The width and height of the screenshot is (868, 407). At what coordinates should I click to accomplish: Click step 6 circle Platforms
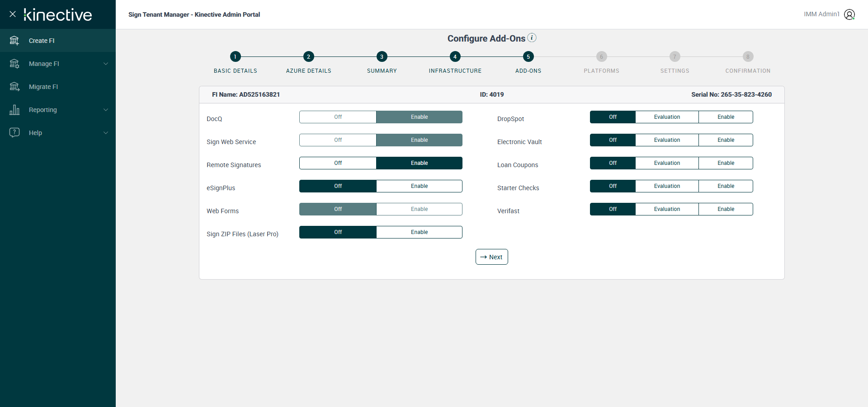601,56
